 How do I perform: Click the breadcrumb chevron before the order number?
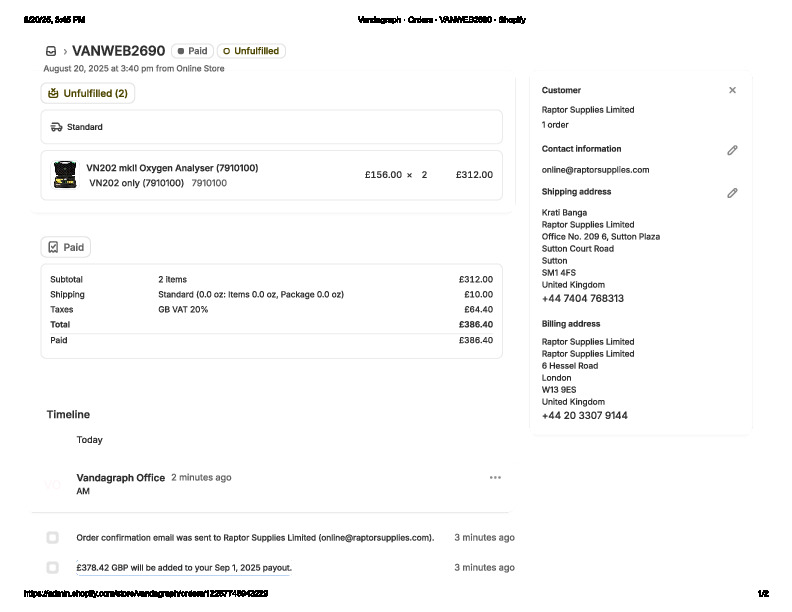click(65, 51)
